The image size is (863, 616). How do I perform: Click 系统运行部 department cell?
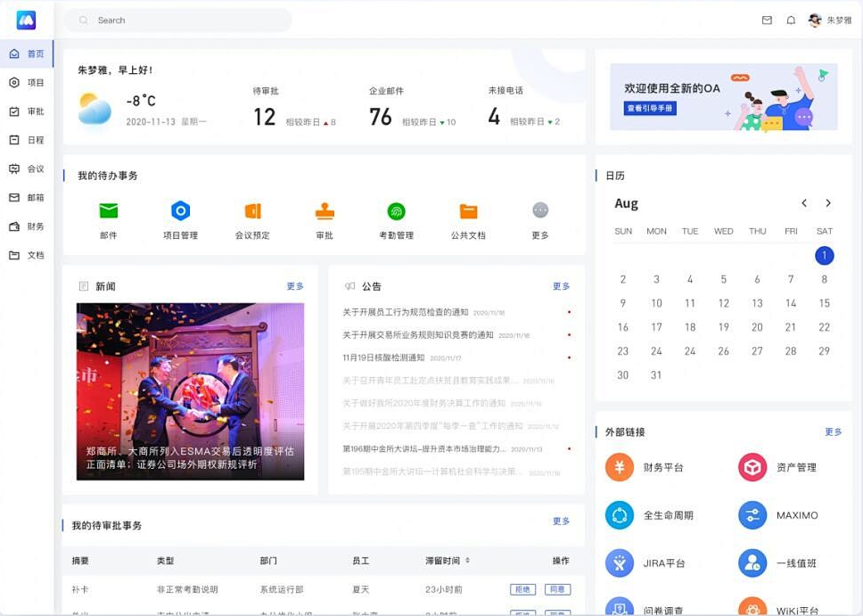pyautogui.click(x=281, y=589)
